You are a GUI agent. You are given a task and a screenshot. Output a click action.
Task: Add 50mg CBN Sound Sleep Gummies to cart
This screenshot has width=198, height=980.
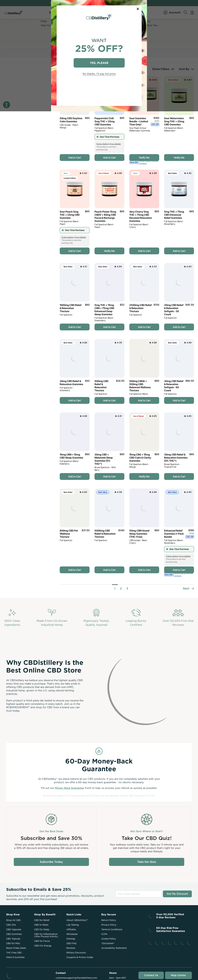(144, 570)
